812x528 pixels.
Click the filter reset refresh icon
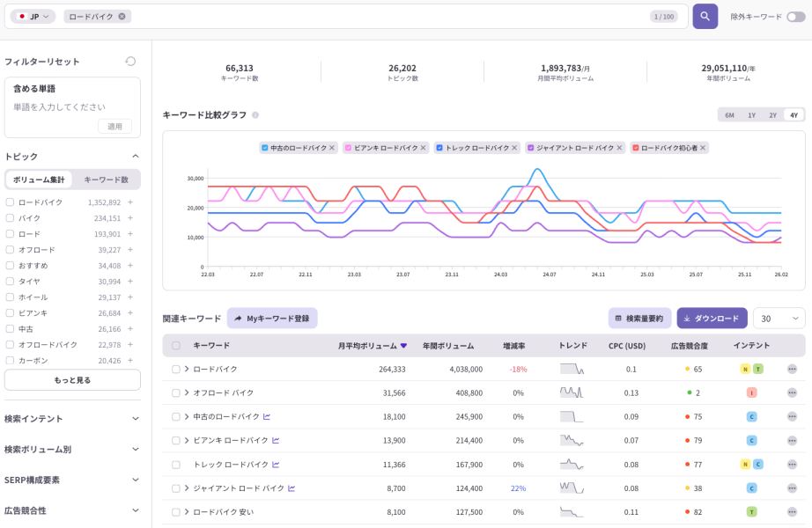coord(130,61)
